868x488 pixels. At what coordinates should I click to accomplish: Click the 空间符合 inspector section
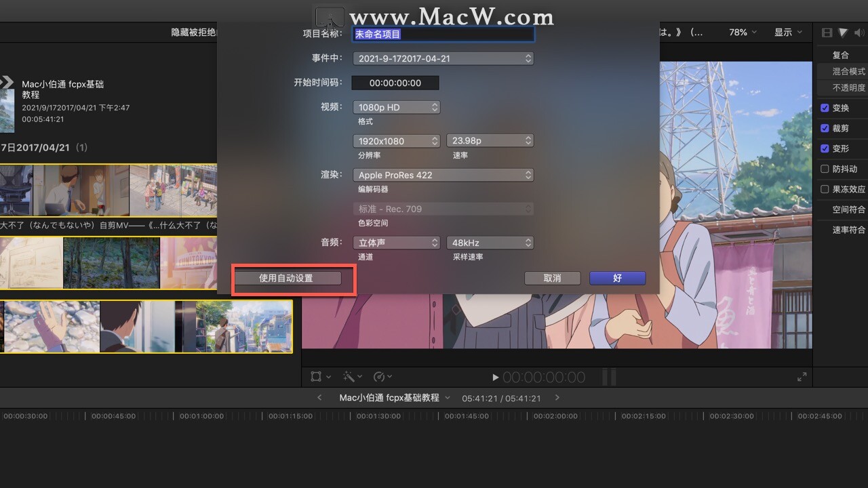point(849,209)
